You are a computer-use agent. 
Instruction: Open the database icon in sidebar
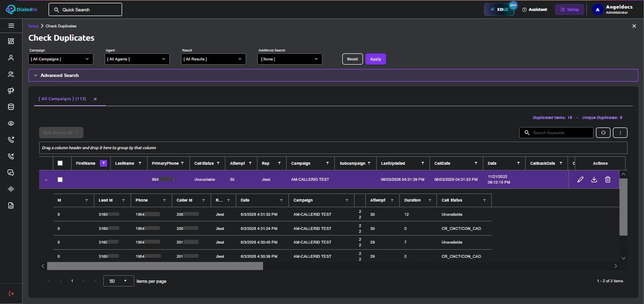(11, 107)
